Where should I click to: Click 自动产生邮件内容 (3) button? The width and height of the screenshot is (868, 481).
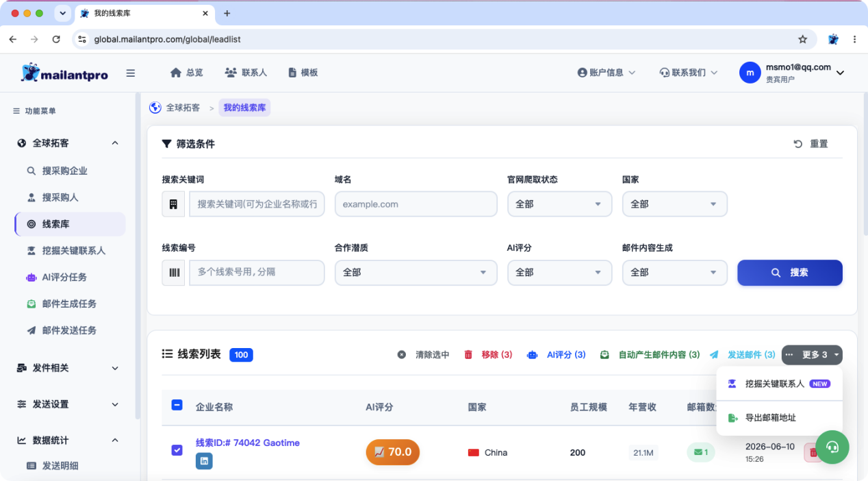650,354
